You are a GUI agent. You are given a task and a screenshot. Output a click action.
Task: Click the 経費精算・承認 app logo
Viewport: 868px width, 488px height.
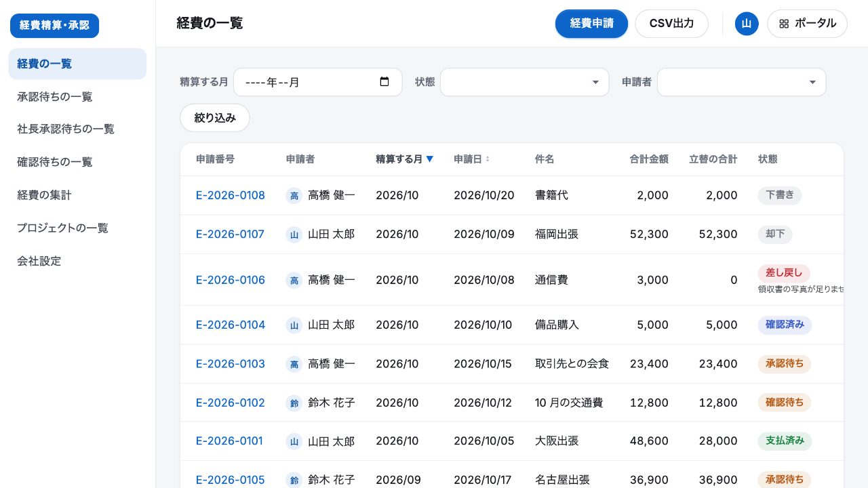54,26
